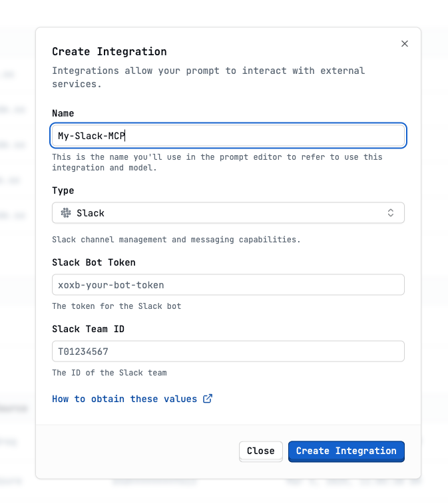Select the Slack Team ID input box

coord(228,352)
